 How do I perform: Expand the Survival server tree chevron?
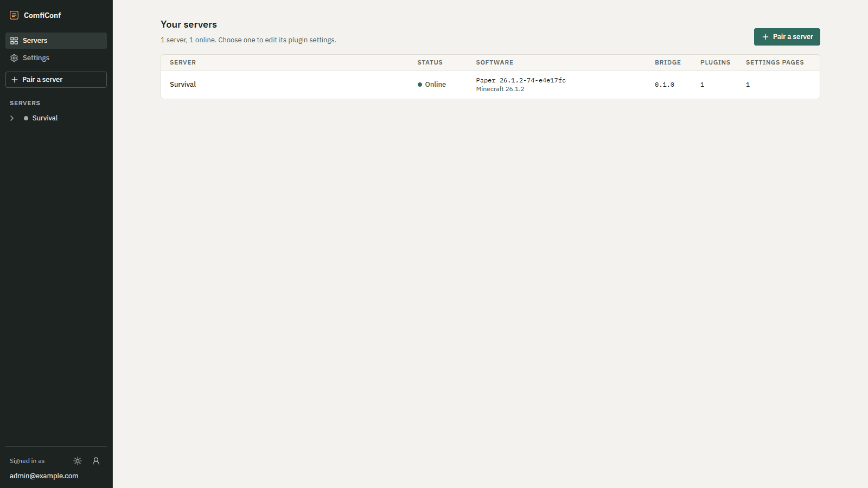coord(12,118)
